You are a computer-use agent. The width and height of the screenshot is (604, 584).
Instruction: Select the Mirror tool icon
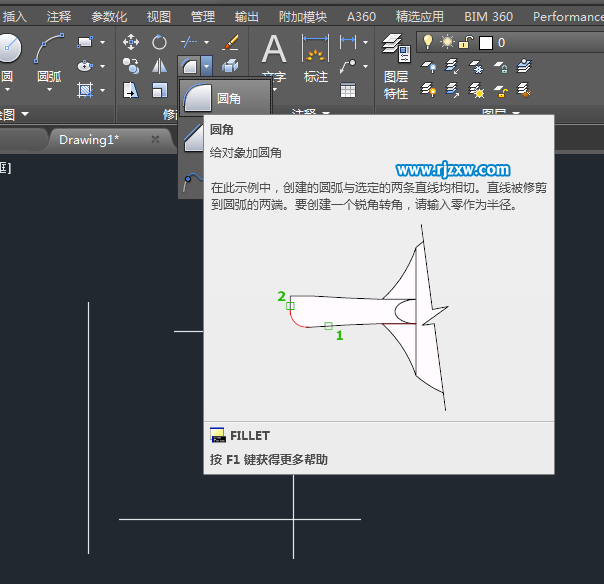[x=159, y=66]
